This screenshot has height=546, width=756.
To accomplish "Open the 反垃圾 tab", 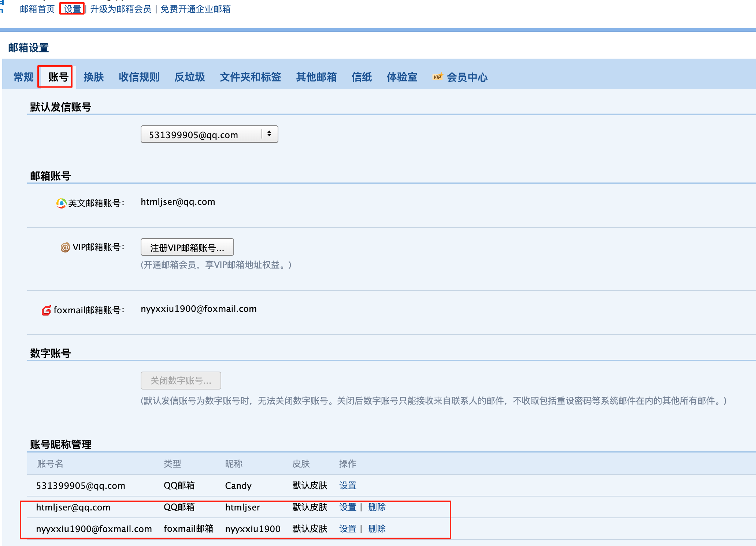I will click(189, 77).
